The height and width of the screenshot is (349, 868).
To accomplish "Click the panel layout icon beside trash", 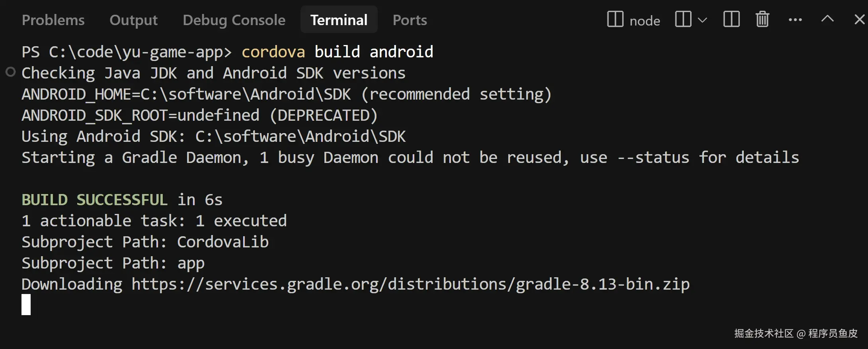I will [731, 19].
